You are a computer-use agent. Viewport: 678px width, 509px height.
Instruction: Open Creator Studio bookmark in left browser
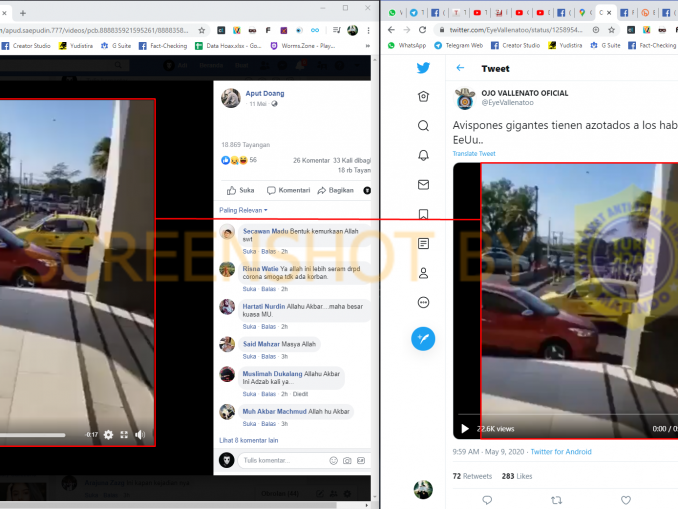26,46
